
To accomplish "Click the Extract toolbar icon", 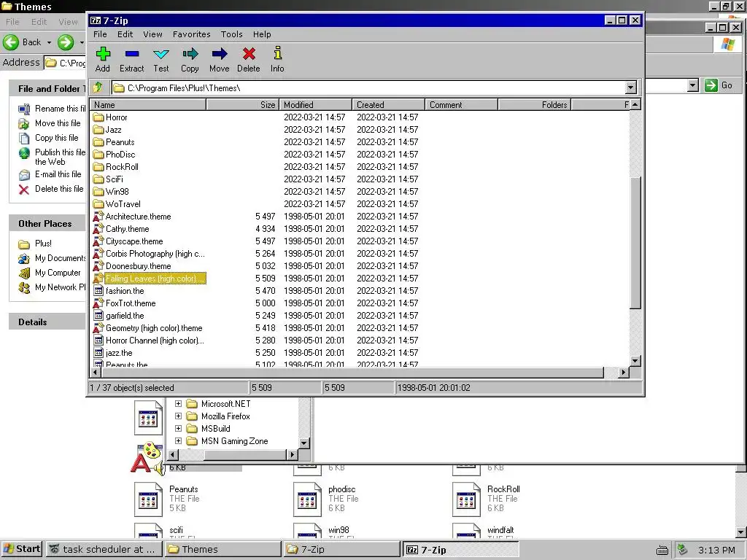I will 132,54.
